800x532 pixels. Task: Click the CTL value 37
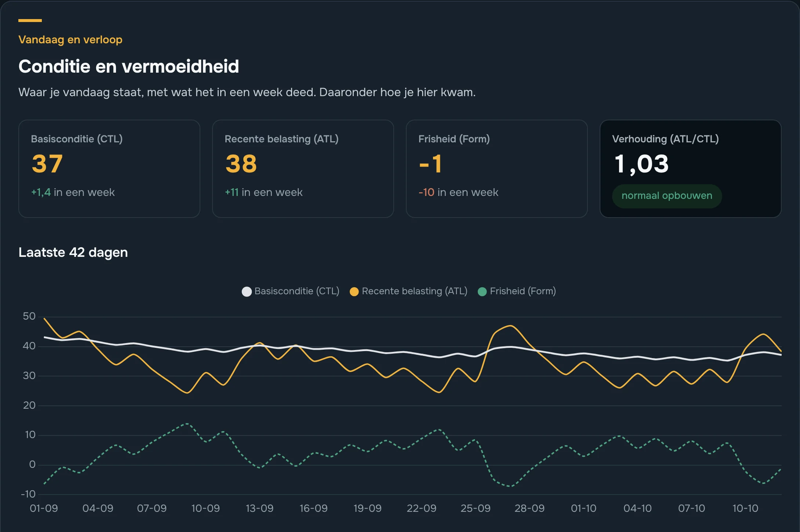(x=47, y=164)
